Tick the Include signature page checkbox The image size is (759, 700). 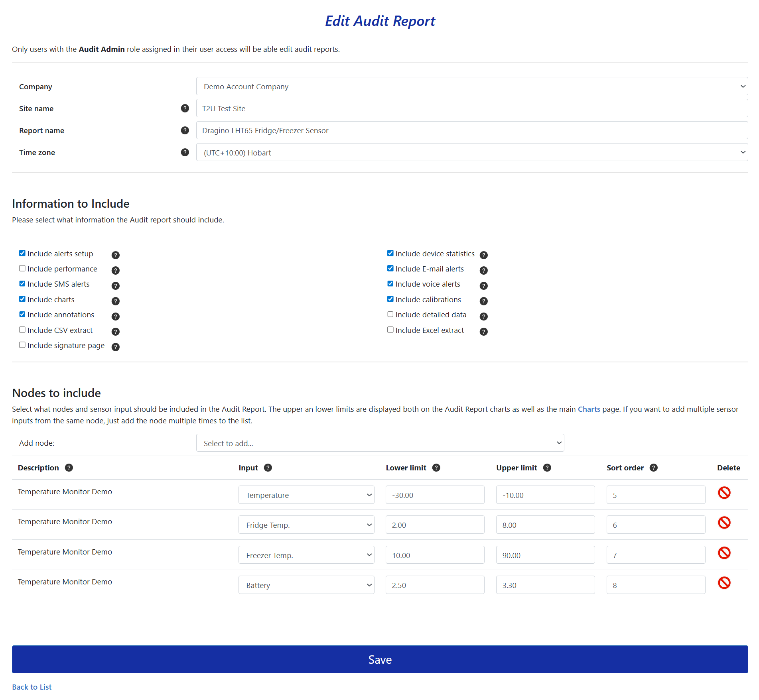(x=22, y=345)
